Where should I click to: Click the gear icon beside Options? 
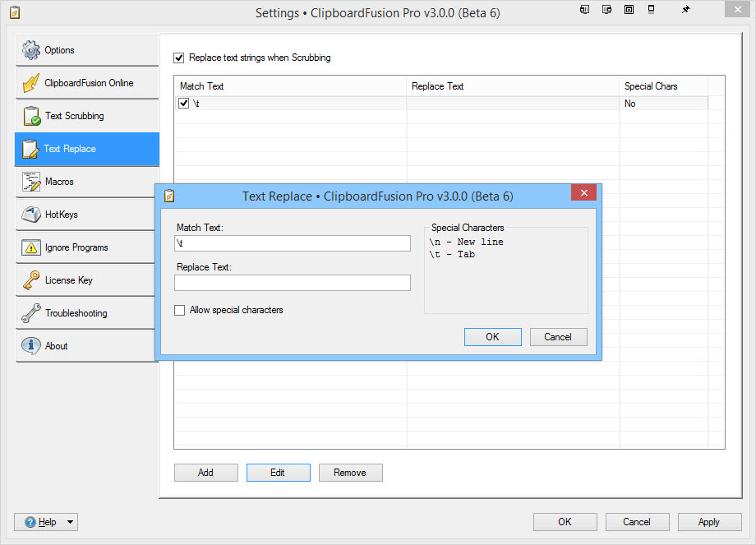(x=31, y=50)
